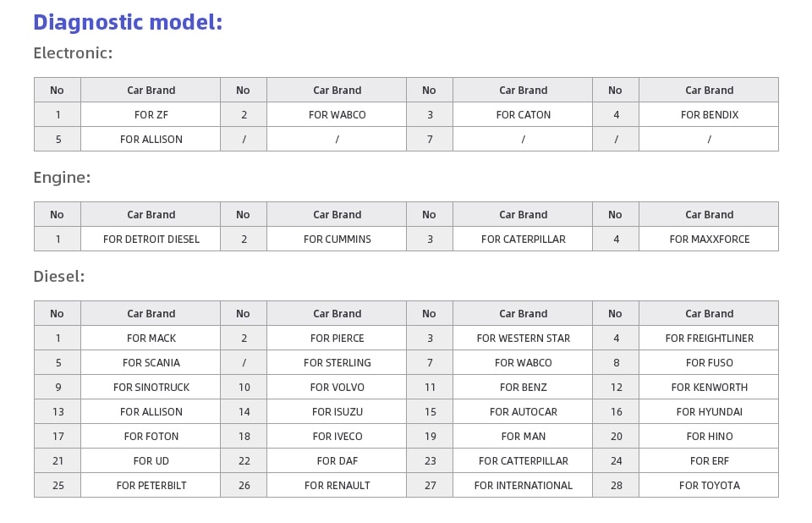Select the FOR ZF cell
This screenshot has width=812, height=523.
(151, 114)
